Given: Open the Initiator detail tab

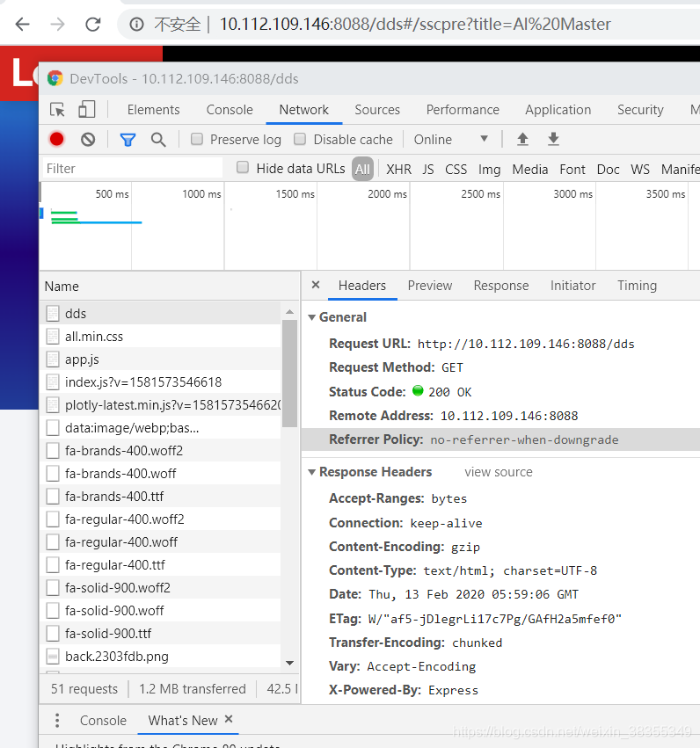Looking at the screenshot, I should [x=572, y=286].
